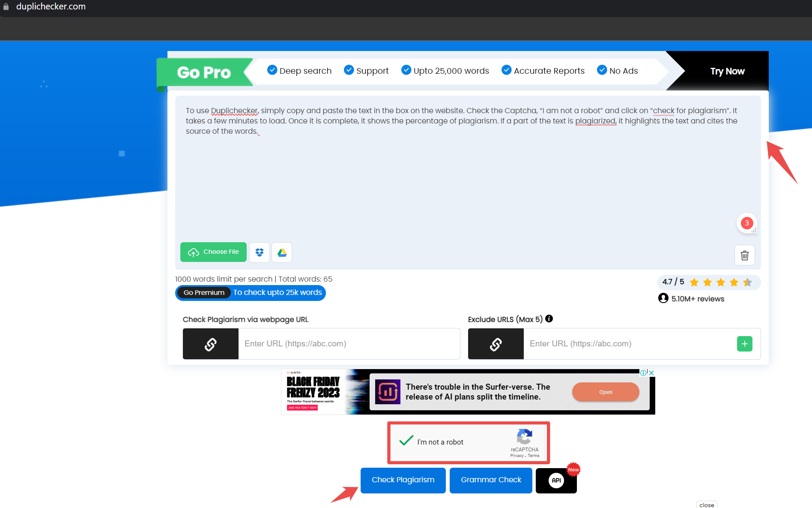The width and height of the screenshot is (812, 508).
Task: Click the Go Premium button
Action: [x=204, y=292]
